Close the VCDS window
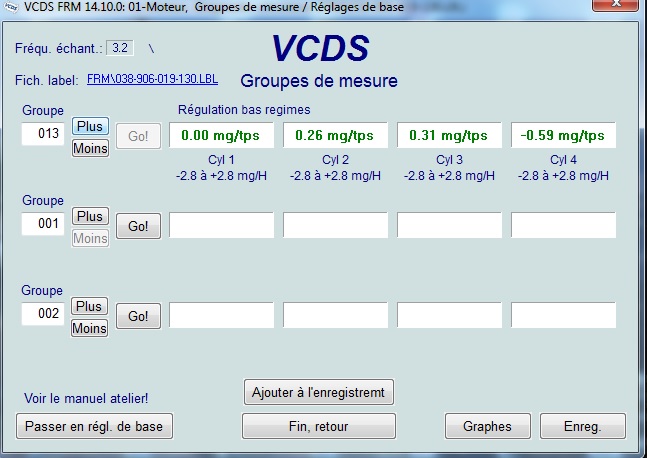Viewport: 647px width, 458px height. click(x=616, y=4)
